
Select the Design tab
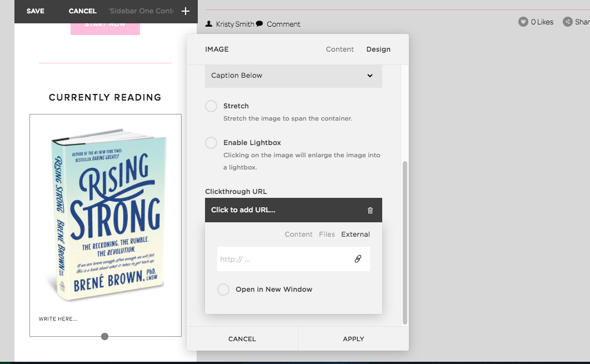[x=378, y=49]
